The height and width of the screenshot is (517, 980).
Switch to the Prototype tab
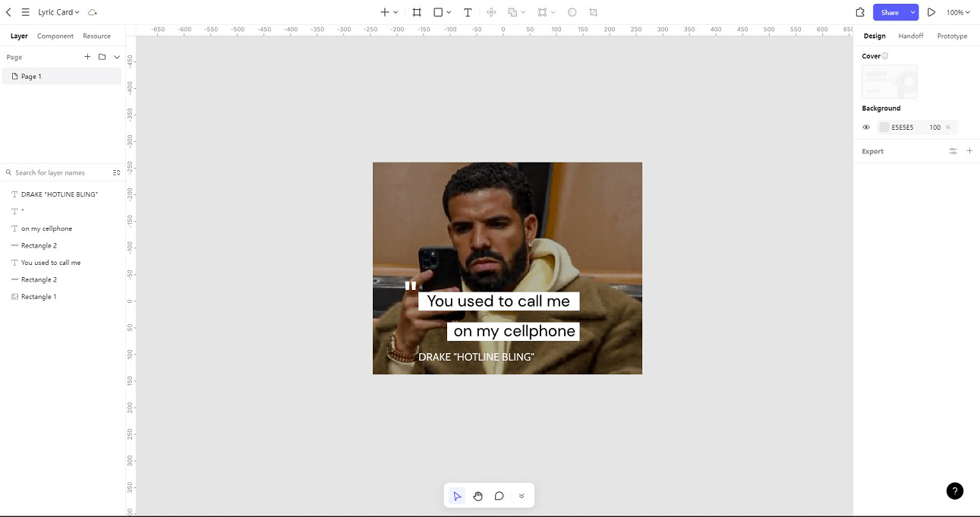pyautogui.click(x=952, y=36)
